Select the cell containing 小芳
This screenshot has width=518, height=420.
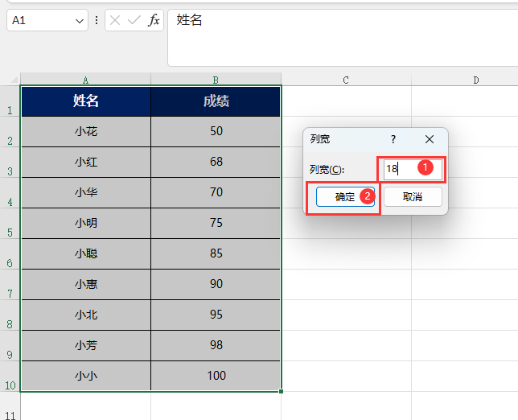pos(86,346)
